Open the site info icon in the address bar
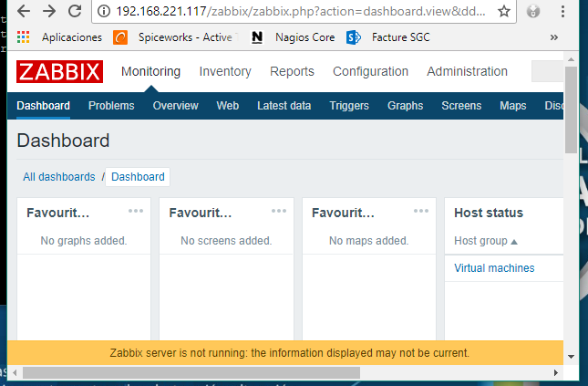 104,11
